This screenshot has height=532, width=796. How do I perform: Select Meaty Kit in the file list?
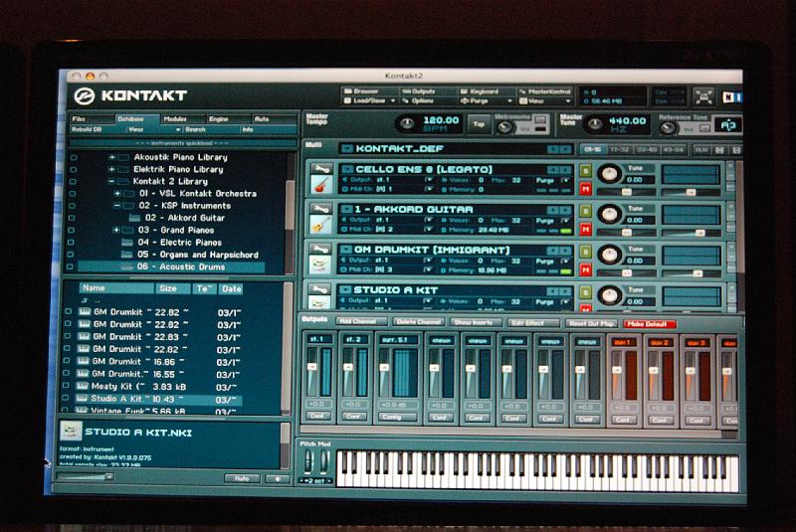click(117, 386)
